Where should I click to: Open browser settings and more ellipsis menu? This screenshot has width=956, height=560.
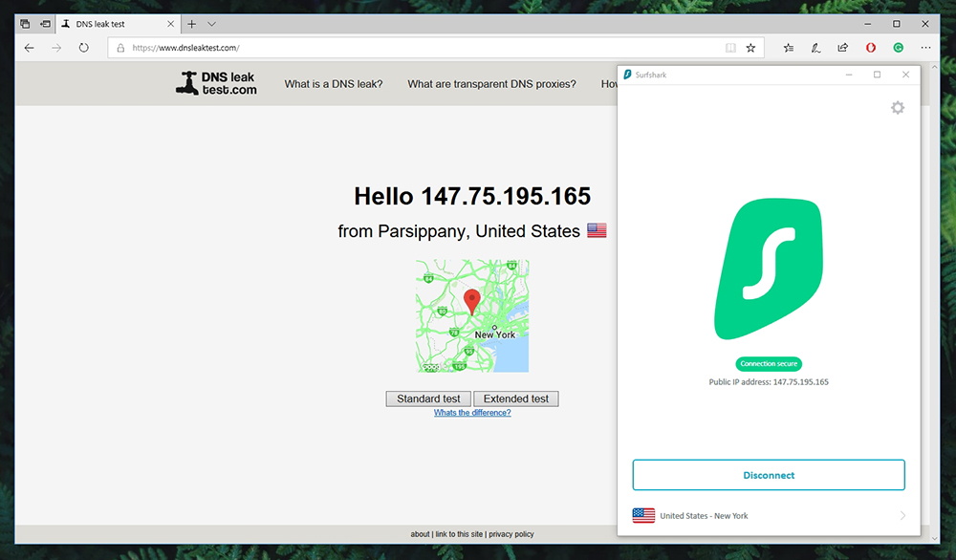click(x=925, y=48)
